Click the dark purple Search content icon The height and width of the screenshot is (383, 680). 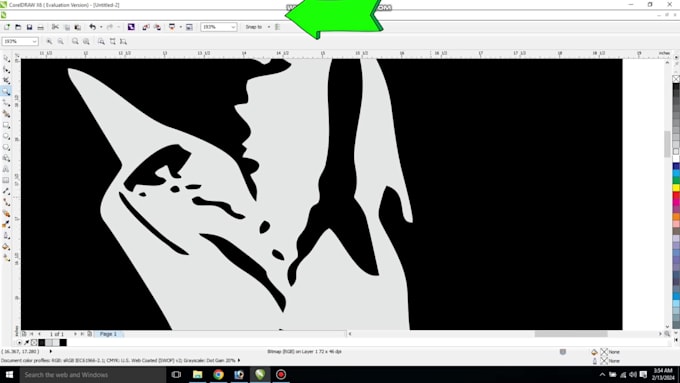pyautogui.click(x=131, y=27)
